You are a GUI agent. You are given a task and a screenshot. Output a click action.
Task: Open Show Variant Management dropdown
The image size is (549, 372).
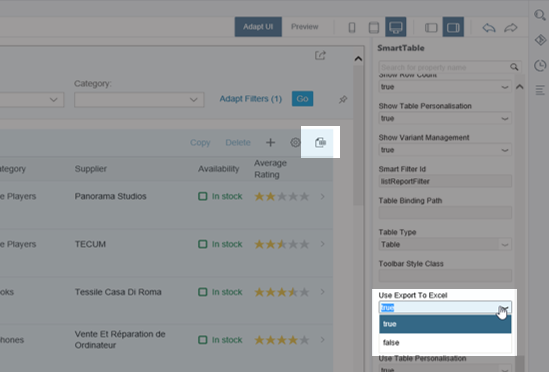click(445, 150)
